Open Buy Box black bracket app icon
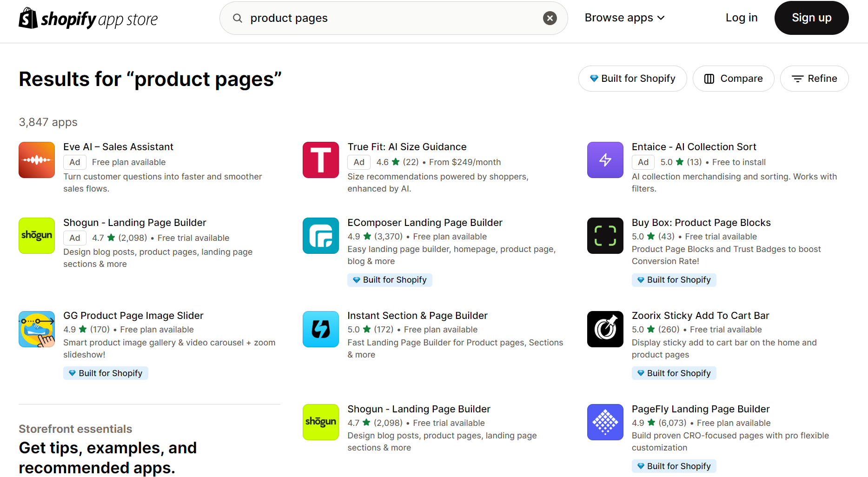The width and height of the screenshot is (868, 477). point(605,236)
